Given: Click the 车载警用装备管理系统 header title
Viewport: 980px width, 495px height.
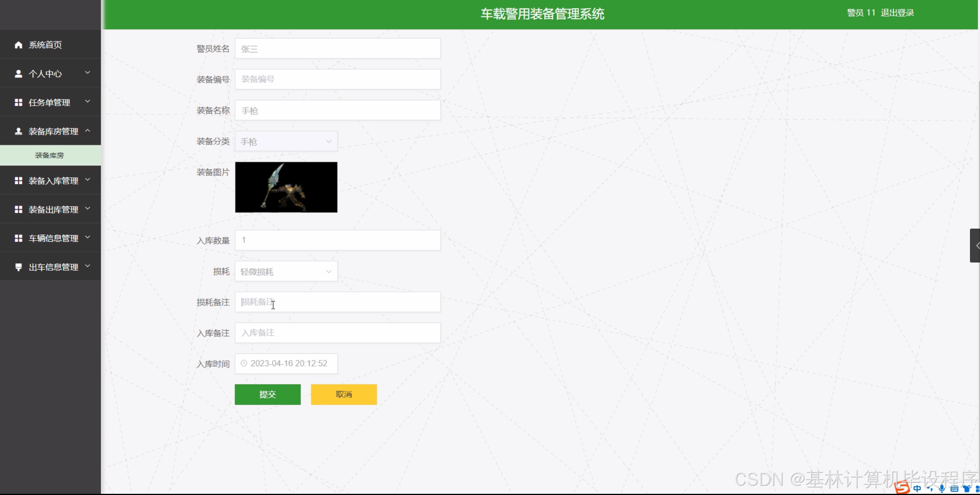Looking at the screenshot, I should point(542,14).
